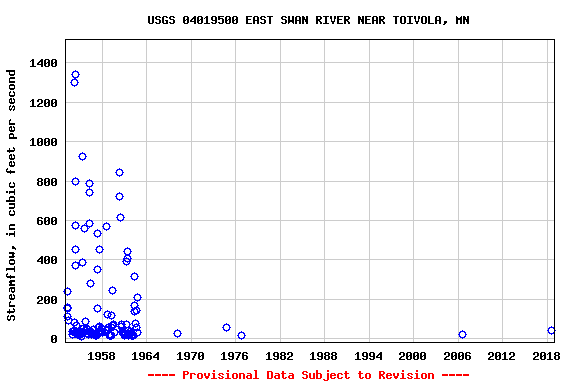Pick the data point near 2018 at the right edge

[x=551, y=330]
